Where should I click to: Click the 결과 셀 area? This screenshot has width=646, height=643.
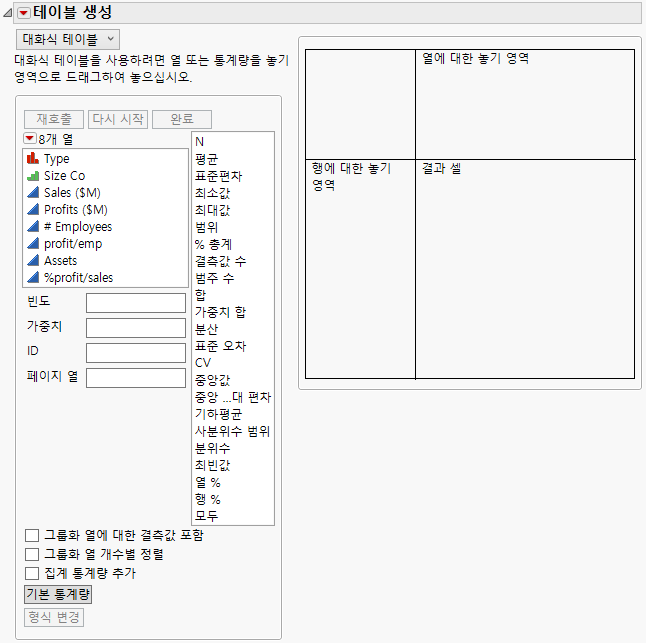pos(525,269)
